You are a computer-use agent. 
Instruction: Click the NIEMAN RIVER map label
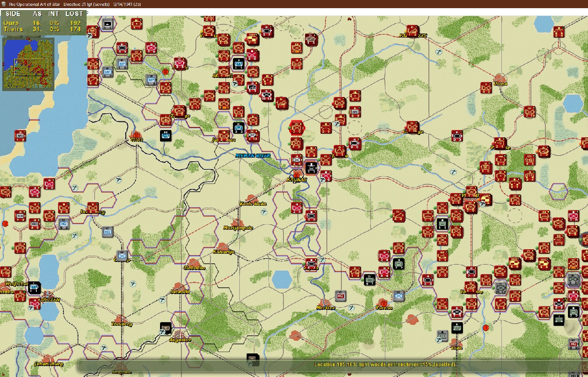click(253, 155)
